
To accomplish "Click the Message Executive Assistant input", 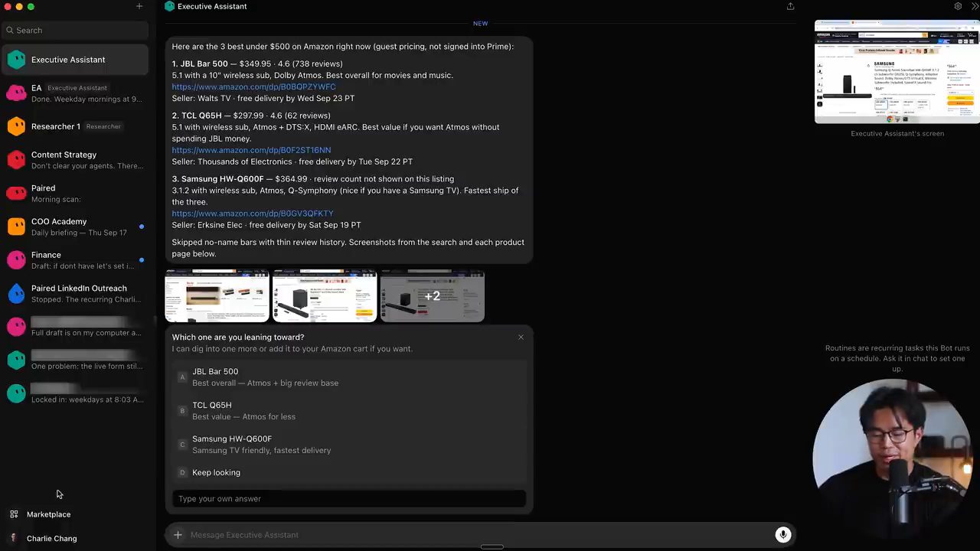I will pyautogui.click(x=480, y=535).
